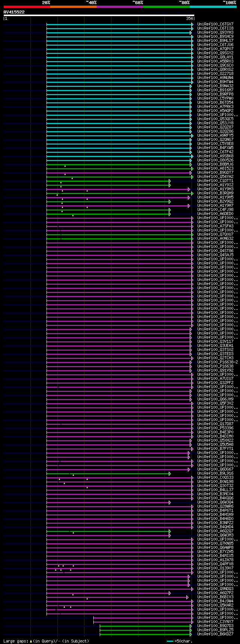The width and height of the screenshot is (240, 644).
Task: Click the arrowhead ending the UniRef100_Q6DG67 bar
Action: click(x=189, y=469)
